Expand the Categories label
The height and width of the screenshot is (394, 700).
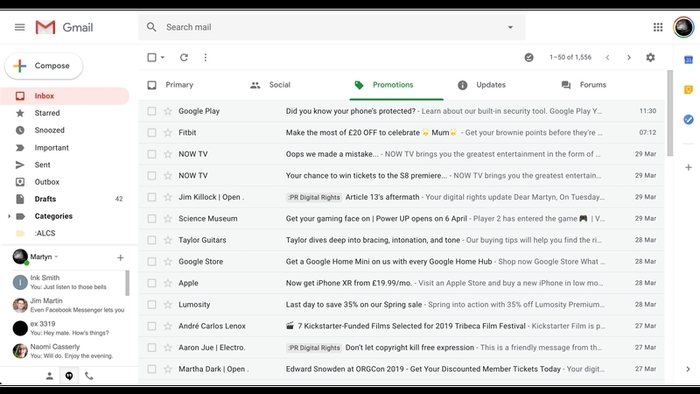coord(9,216)
